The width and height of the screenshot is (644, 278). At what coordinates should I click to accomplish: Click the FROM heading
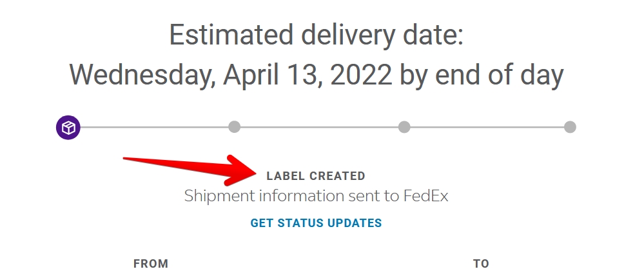tap(151, 264)
